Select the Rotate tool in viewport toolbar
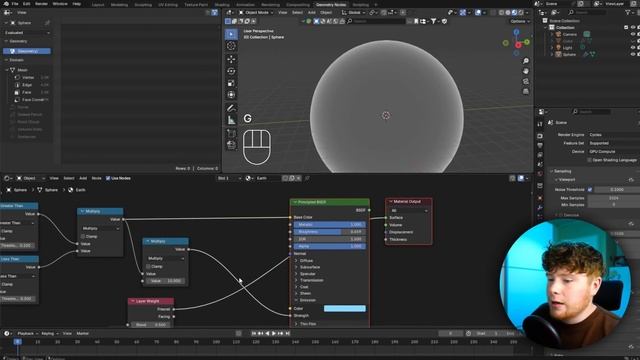The image size is (640, 360). click(231, 71)
